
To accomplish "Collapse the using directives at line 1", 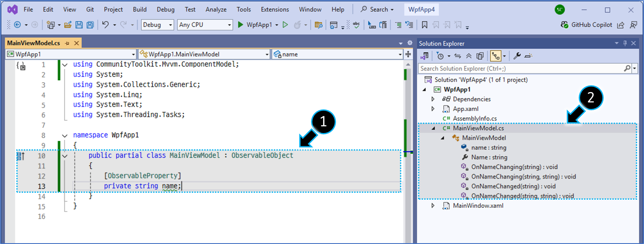I will coord(65,65).
